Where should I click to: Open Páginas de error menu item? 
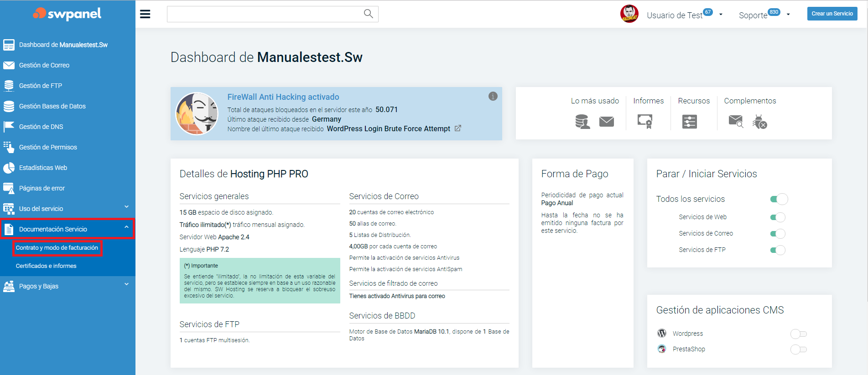[42, 188]
